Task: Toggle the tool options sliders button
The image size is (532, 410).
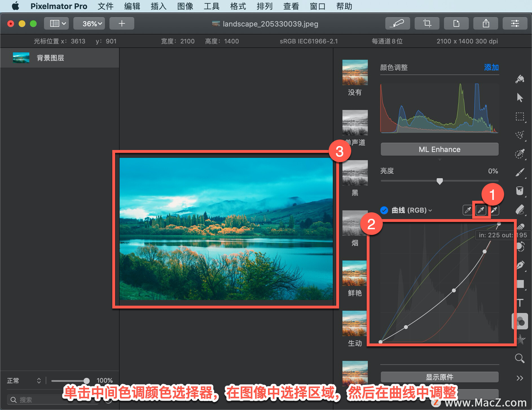Action: click(x=515, y=23)
